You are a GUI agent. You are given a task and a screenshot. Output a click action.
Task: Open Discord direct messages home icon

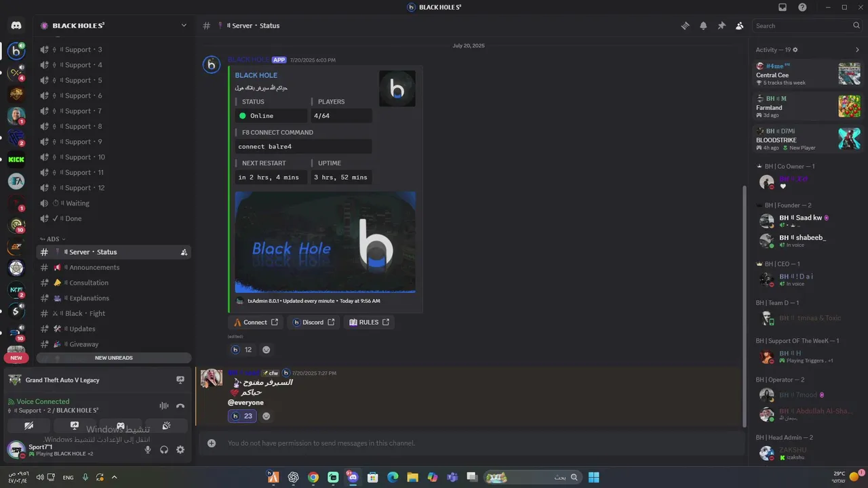click(16, 26)
